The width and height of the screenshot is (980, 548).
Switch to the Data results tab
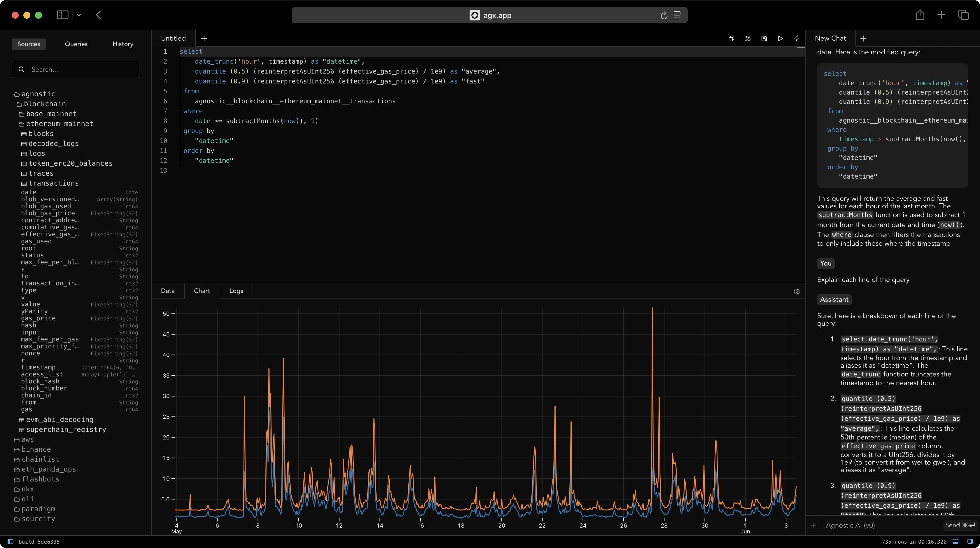(x=167, y=291)
